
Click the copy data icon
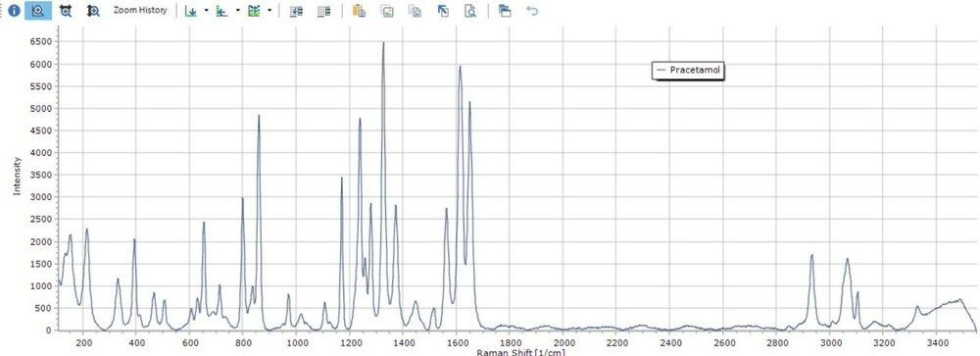415,11
